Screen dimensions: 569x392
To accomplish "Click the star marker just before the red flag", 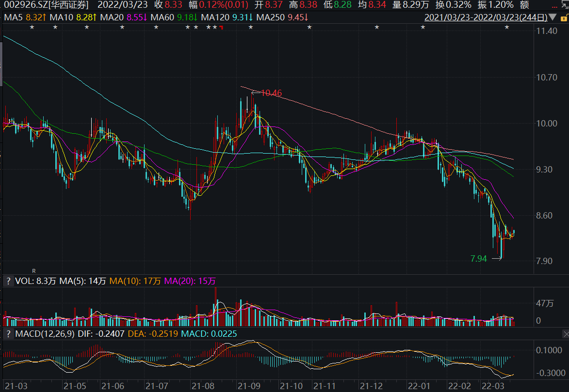I will [215, 27].
